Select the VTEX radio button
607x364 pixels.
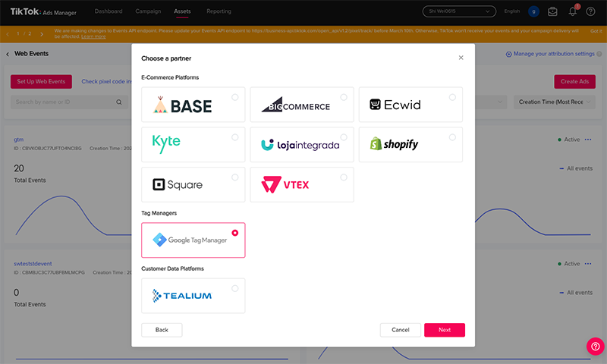click(x=344, y=177)
